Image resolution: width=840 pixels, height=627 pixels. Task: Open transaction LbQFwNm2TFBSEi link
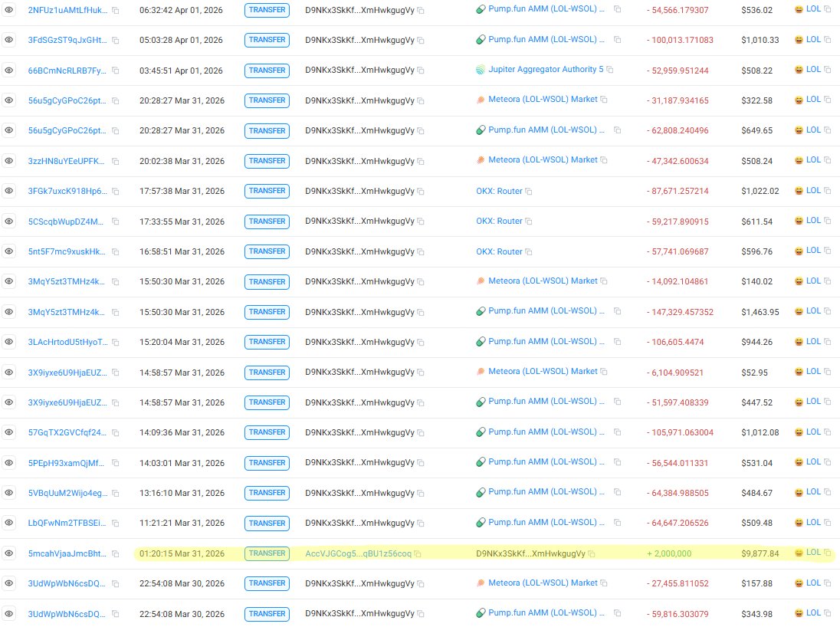click(67, 523)
